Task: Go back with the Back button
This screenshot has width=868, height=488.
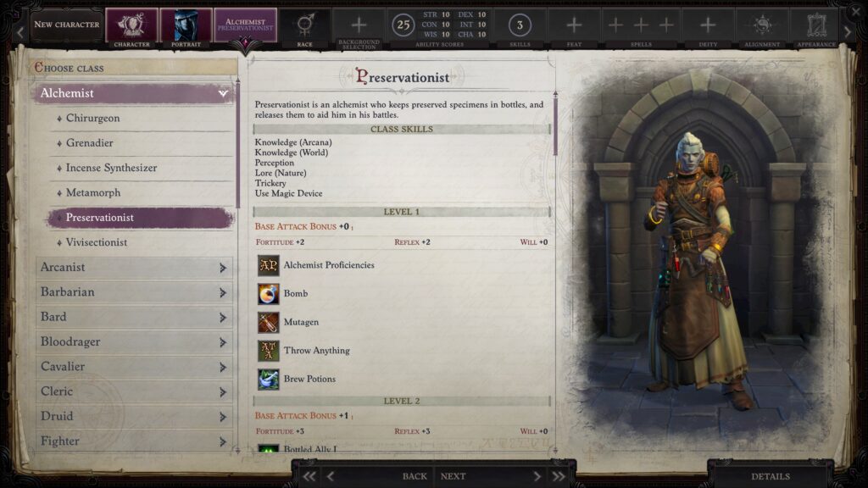Action: 415,476
